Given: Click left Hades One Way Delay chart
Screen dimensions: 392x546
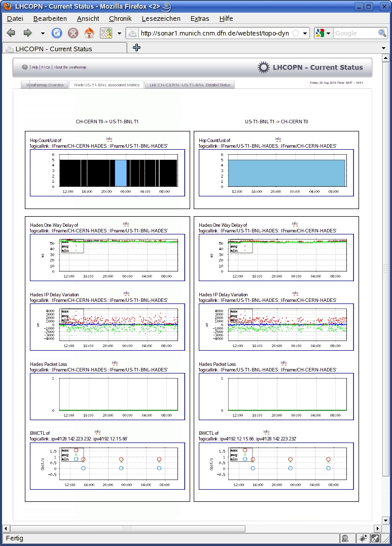Looking at the screenshot, I should 107,257.
